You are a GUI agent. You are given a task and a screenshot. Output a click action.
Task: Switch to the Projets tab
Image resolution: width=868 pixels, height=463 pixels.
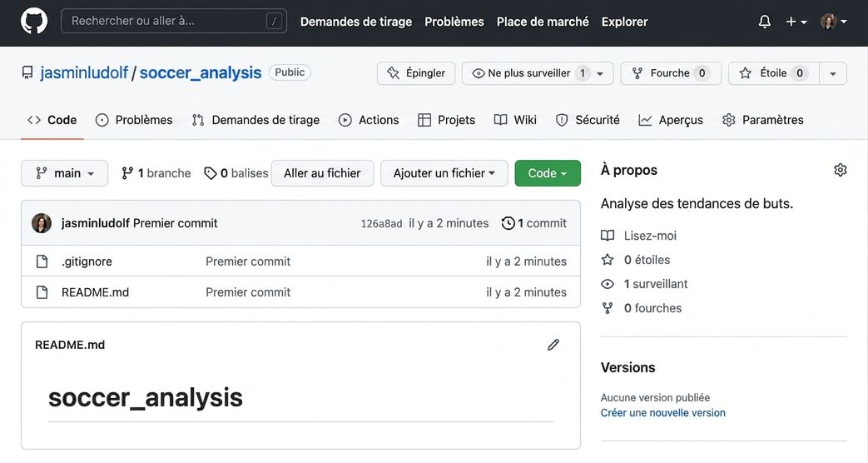447,120
